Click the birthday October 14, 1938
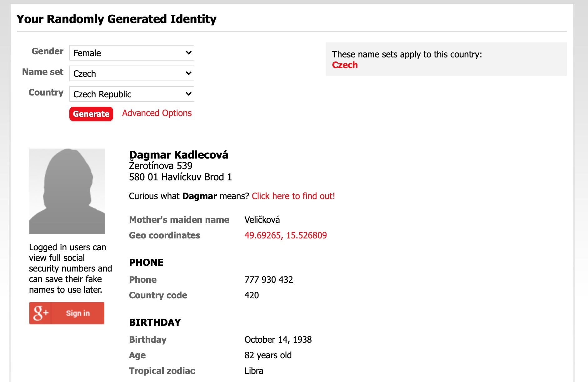 [x=278, y=340]
